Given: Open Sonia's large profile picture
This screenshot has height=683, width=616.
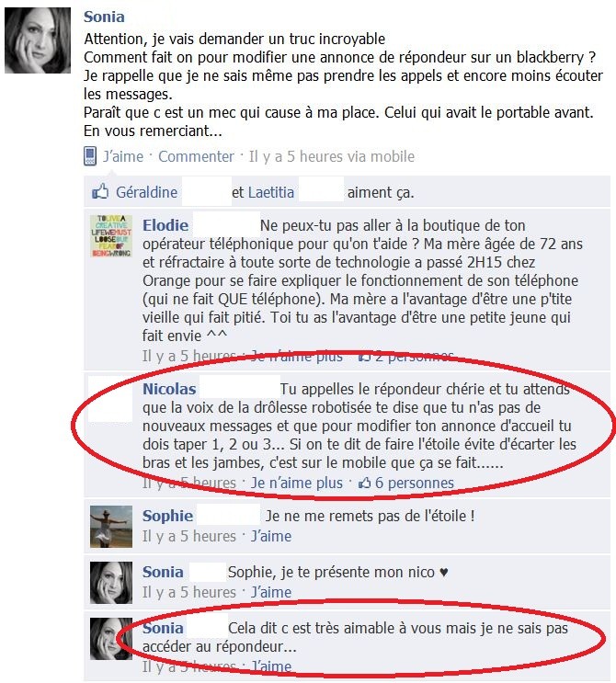Looking at the screenshot, I should click(38, 40).
